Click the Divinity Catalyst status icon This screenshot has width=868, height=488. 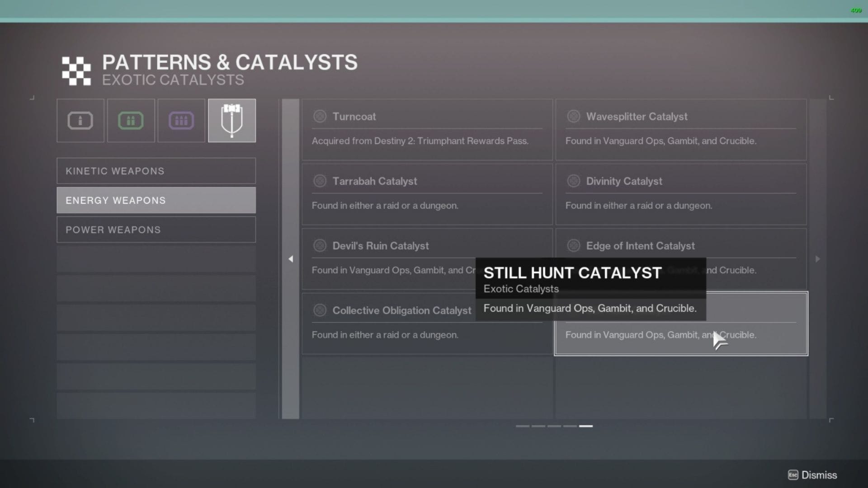(x=573, y=181)
